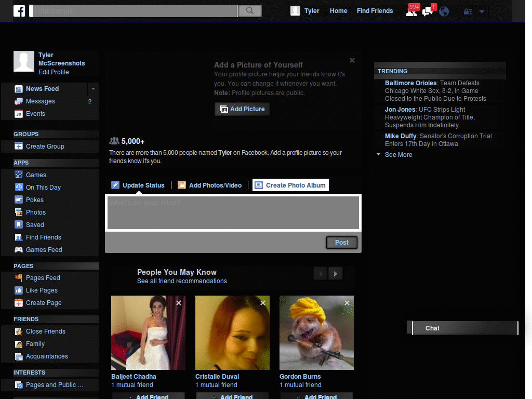This screenshot has height=399, width=532.
Task: Open friend requests icon with 99+ badge
Action: tap(412, 11)
